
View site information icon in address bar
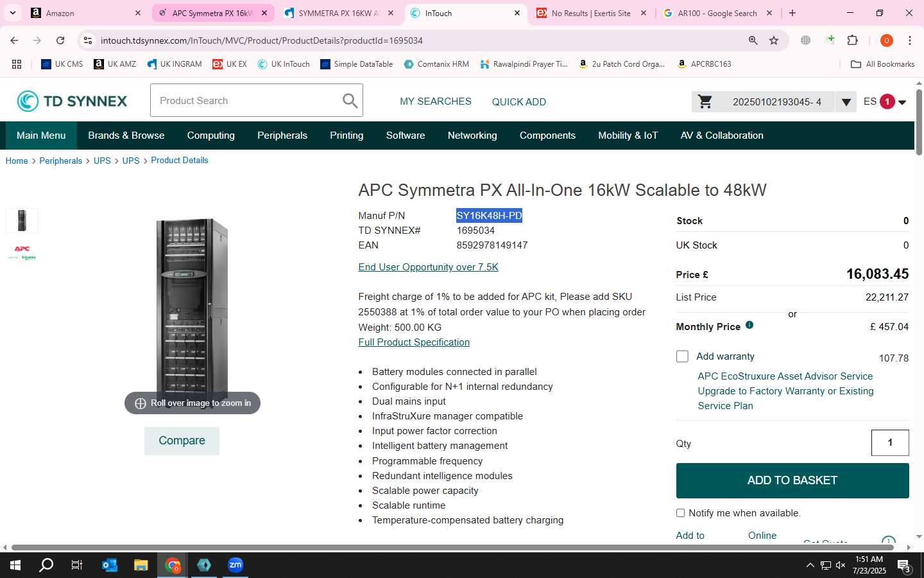[x=88, y=40]
